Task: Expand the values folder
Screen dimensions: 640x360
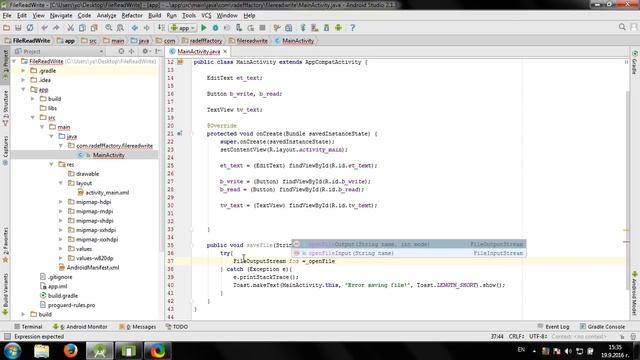Action: [x=61, y=249]
